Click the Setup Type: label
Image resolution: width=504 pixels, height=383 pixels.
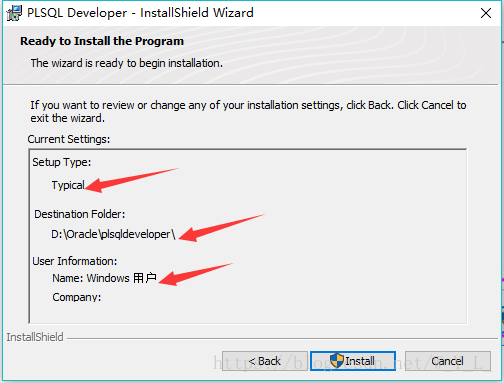click(x=62, y=162)
